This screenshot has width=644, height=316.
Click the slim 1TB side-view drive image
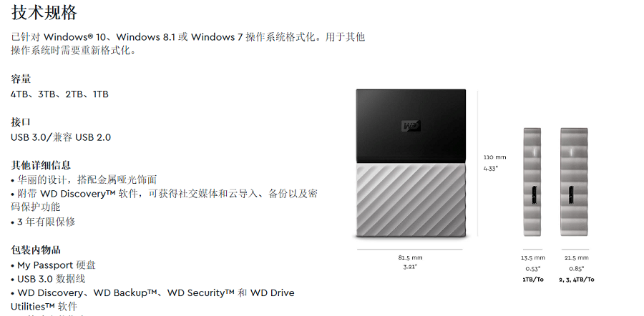click(532, 182)
